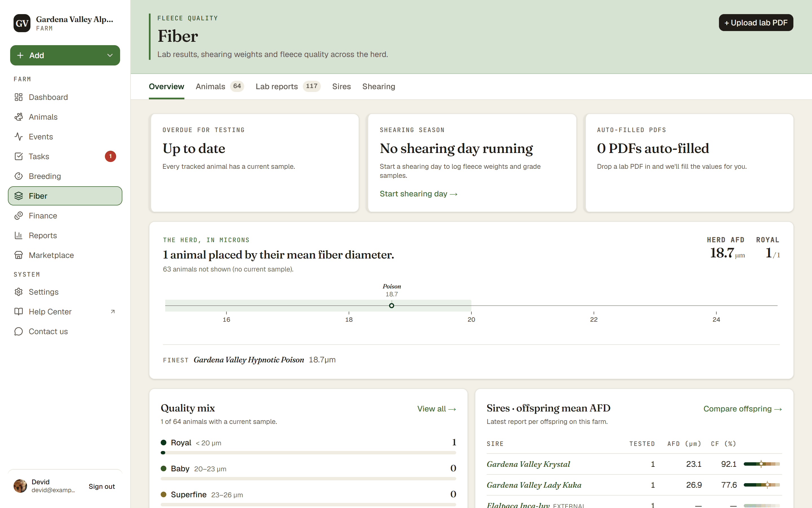Click the Fiber layers icon

click(x=18, y=196)
